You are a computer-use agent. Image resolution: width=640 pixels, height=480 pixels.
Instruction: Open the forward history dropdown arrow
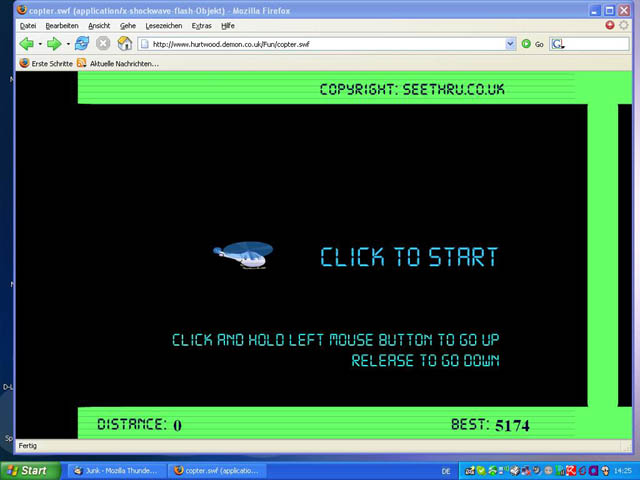(x=68, y=44)
